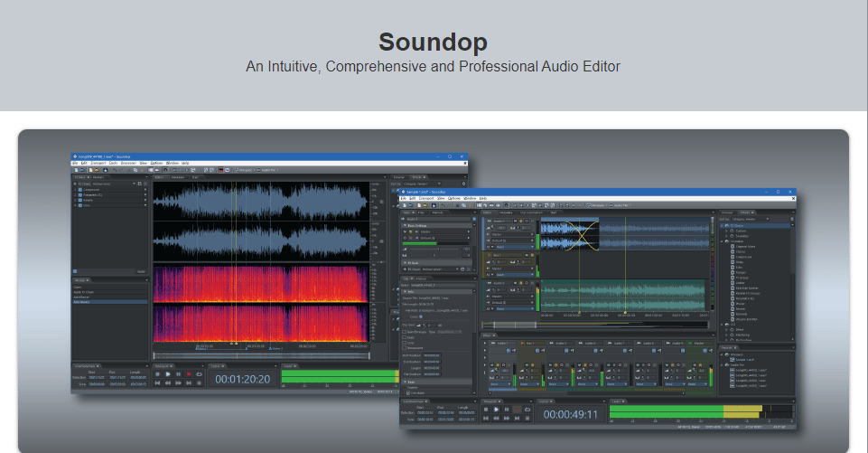Open the Transport menu in the left Soundop window
Image resolution: width=868 pixels, height=453 pixels.
[x=98, y=163]
